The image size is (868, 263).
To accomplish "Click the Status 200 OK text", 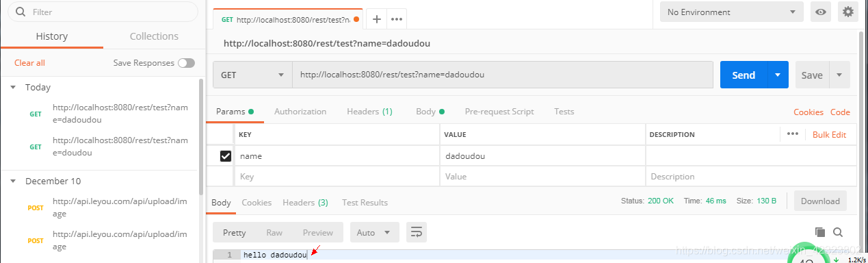I will pyautogui.click(x=647, y=201).
